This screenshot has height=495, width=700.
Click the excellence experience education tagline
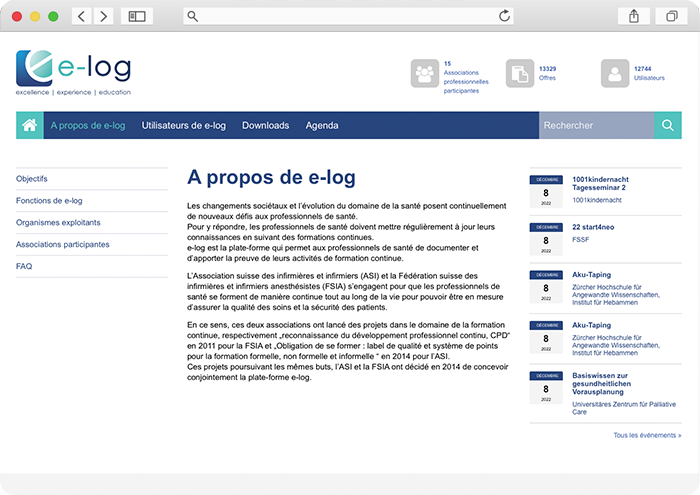[73, 92]
